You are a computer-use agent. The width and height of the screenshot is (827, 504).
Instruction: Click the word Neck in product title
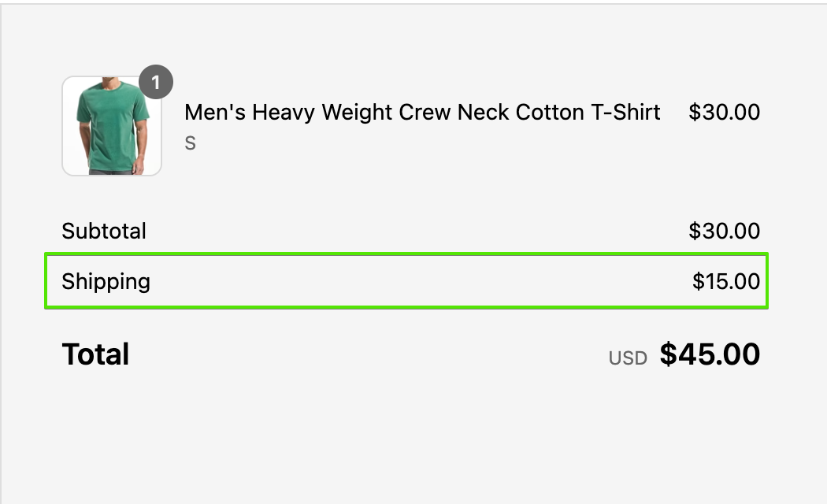point(483,113)
